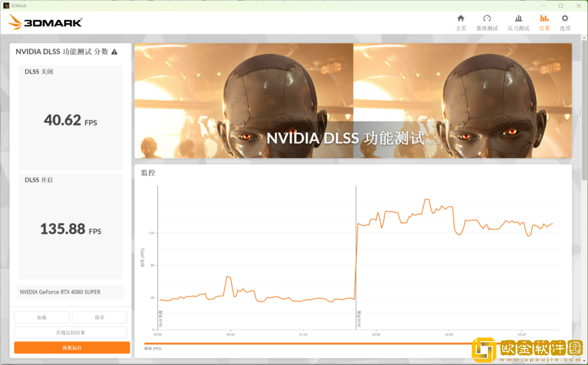Click the right DLSS-on robot preview image
The width and height of the screenshot is (588, 365).
coord(462,101)
